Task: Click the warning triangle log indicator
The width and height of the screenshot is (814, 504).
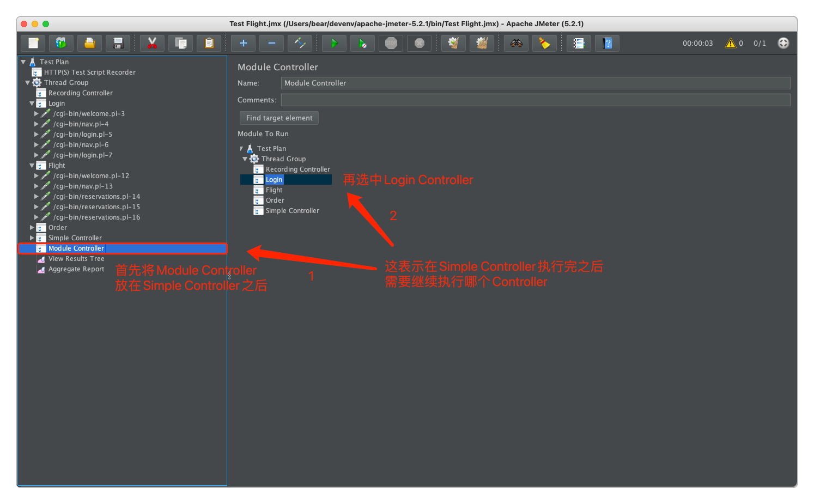Action: [x=731, y=43]
